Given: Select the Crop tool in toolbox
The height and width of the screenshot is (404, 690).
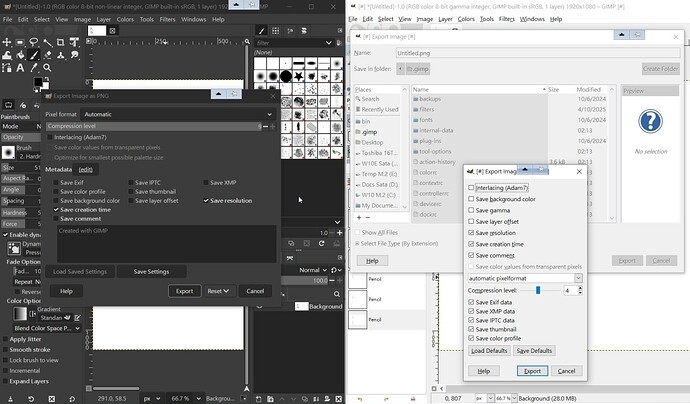Looking at the screenshot, I should [60, 42].
